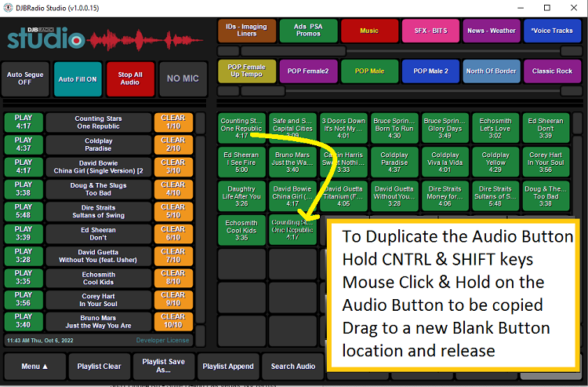
Task: Open the News - Weather category
Action: coord(492,31)
